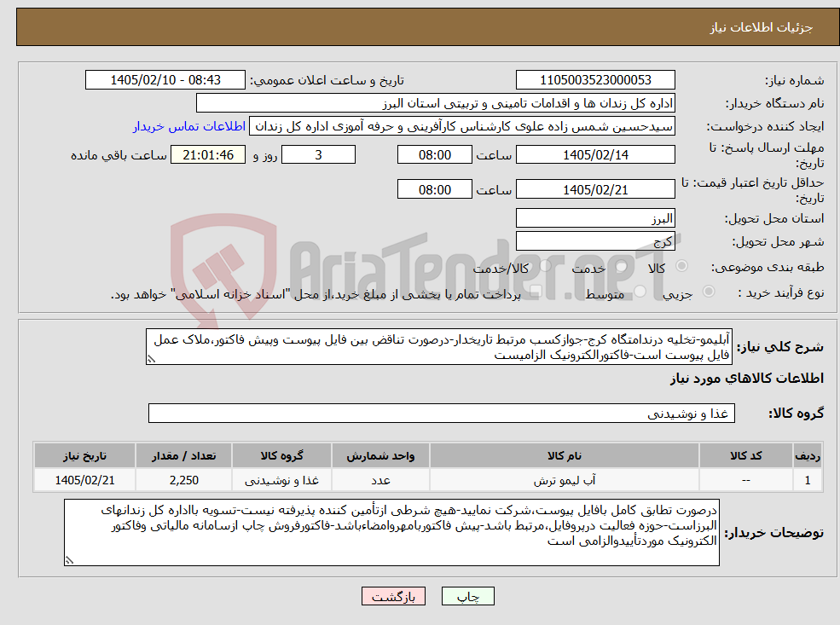Click the row number cell 1
The image size is (840, 625).
click(808, 480)
